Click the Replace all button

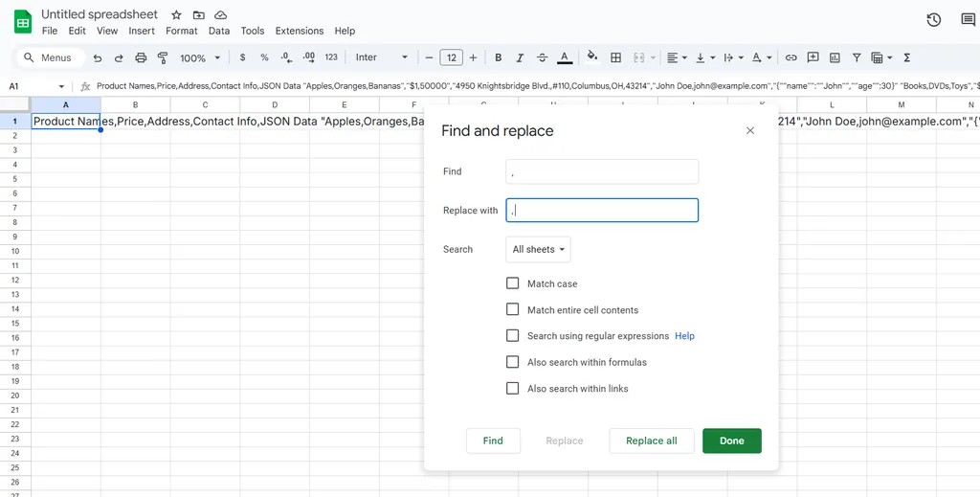(x=651, y=441)
